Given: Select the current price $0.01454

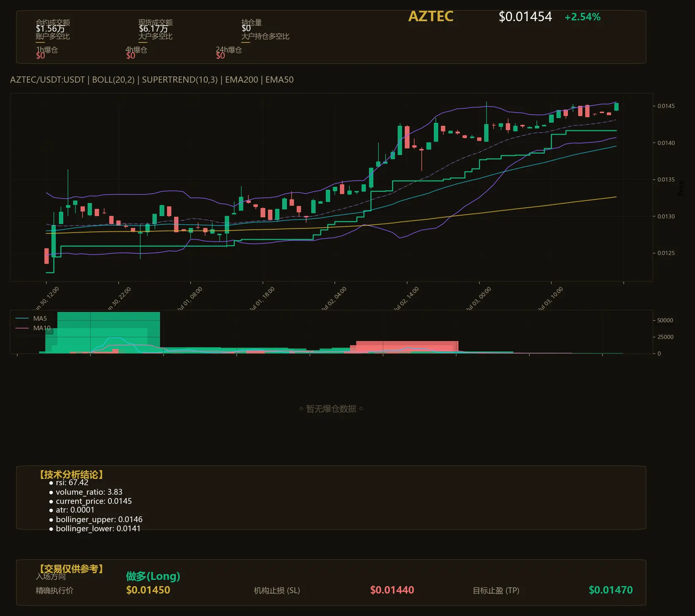Looking at the screenshot, I should coord(525,17).
